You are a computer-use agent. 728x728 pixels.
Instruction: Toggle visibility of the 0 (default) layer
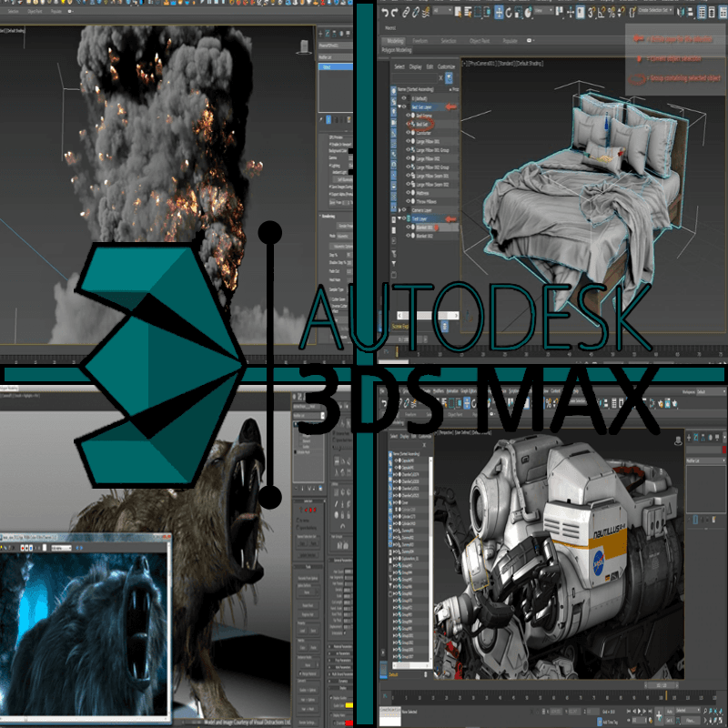pyautogui.click(x=404, y=98)
